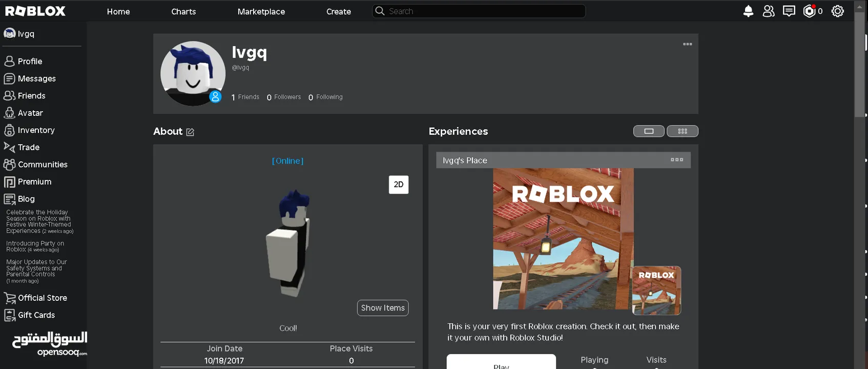Viewport: 868px width, 369px height.
Task: Open the Marketplace tab
Action: click(261, 11)
